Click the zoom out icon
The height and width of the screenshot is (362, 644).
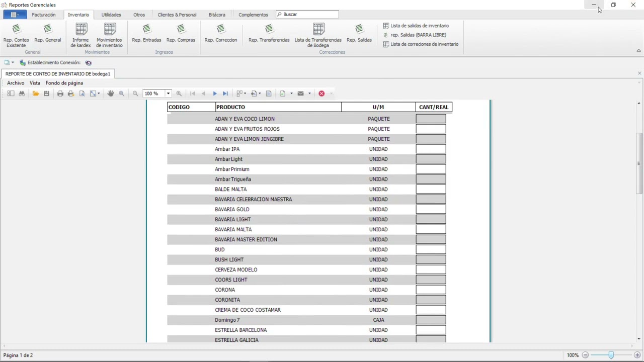click(135, 94)
